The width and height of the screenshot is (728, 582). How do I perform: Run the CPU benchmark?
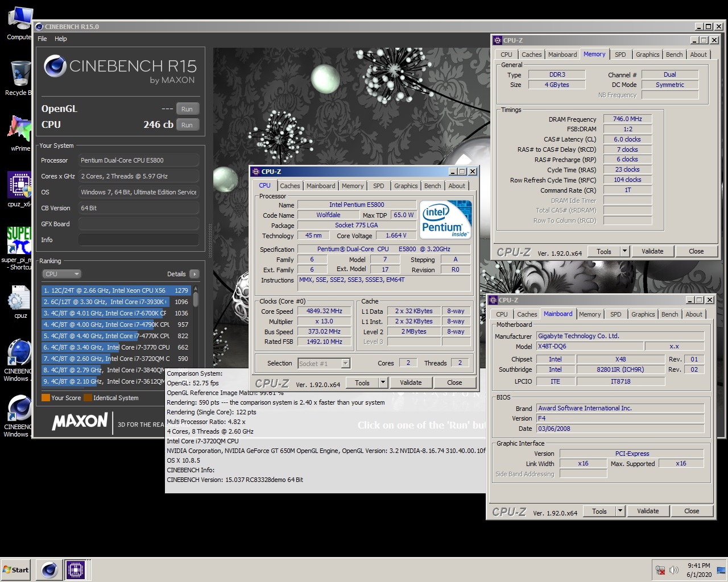pyautogui.click(x=187, y=125)
